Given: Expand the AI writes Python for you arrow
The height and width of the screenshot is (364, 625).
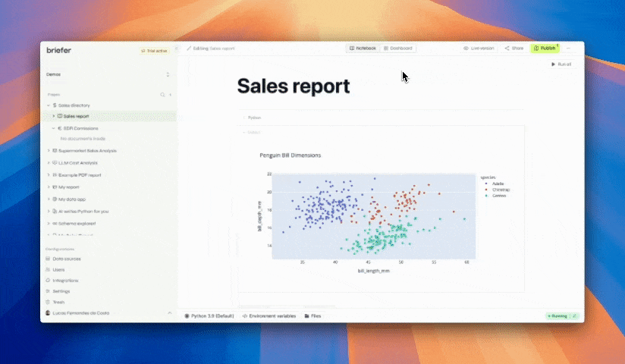Looking at the screenshot, I should coord(49,212).
